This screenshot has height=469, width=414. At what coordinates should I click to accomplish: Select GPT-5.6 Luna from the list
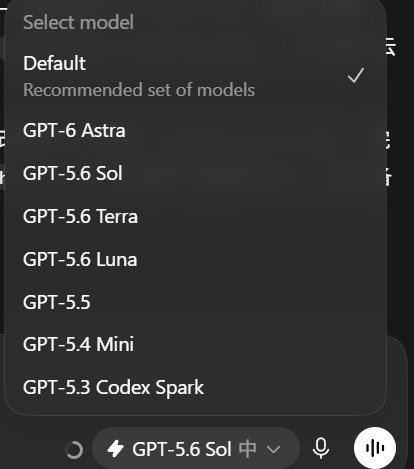(x=195, y=259)
